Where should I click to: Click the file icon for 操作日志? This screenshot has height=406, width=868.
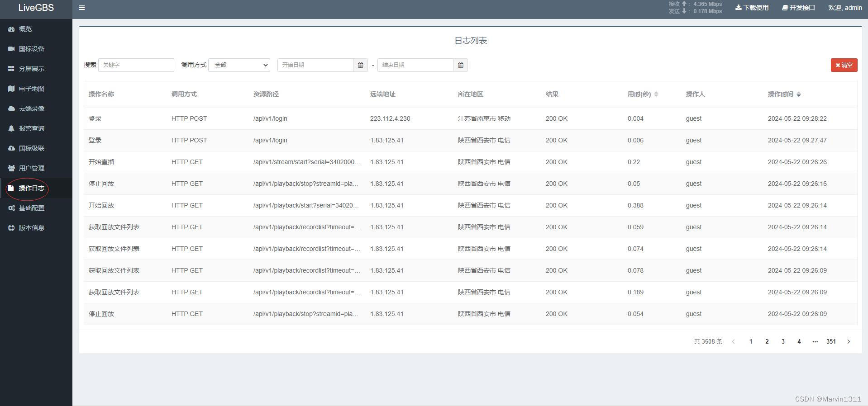tap(11, 188)
